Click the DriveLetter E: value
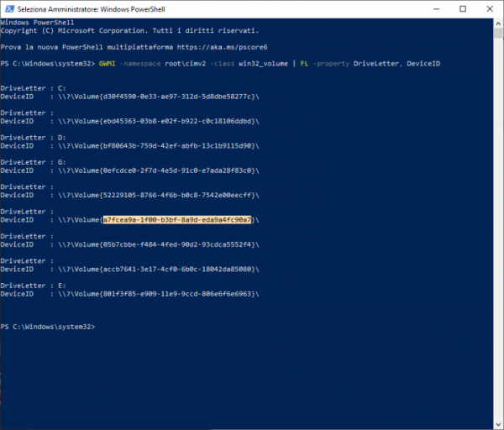The width and height of the screenshot is (504, 430). click(61, 286)
